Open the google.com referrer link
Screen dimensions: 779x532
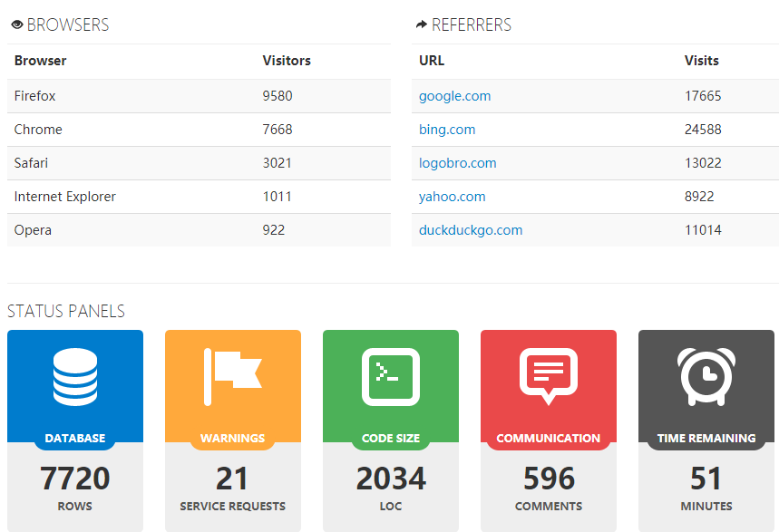coord(454,96)
